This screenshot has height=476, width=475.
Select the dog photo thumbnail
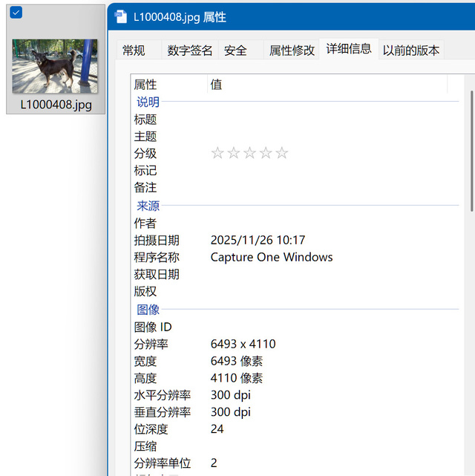[x=55, y=66]
